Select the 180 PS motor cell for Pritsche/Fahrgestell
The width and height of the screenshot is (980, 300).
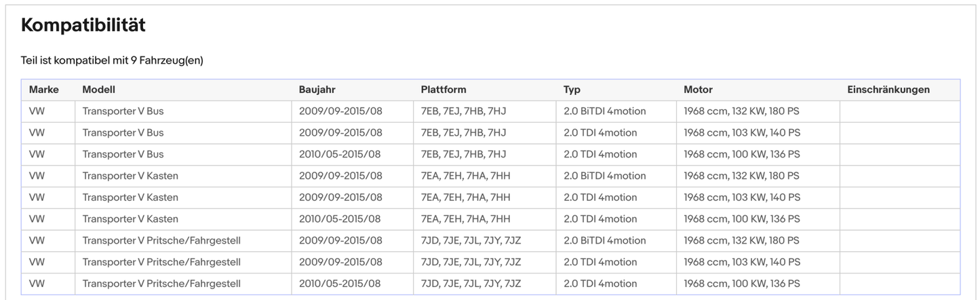tap(741, 241)
